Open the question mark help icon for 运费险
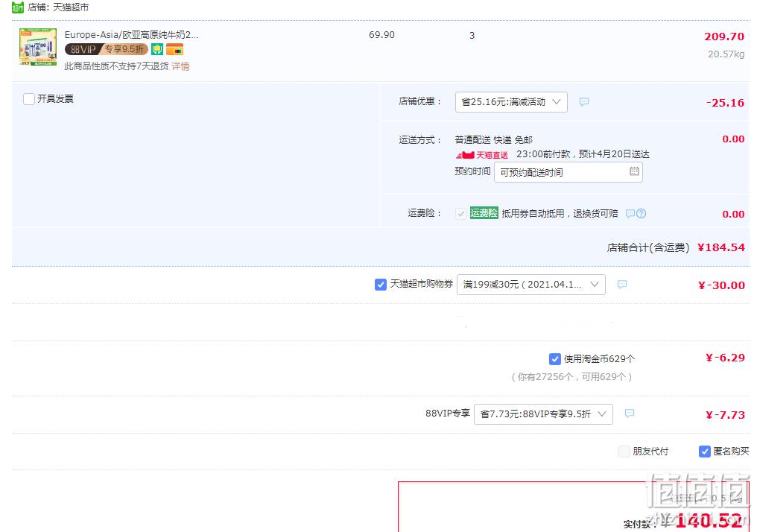Viewport: 757px width, 532px height. 641,213
